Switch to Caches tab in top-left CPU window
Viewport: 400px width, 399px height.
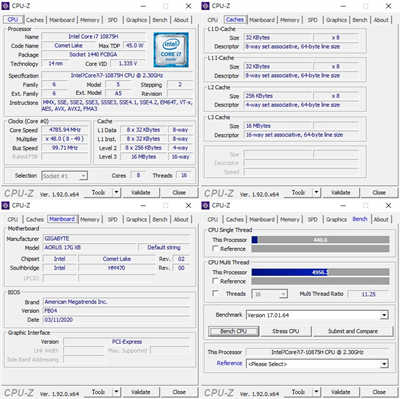35,20
